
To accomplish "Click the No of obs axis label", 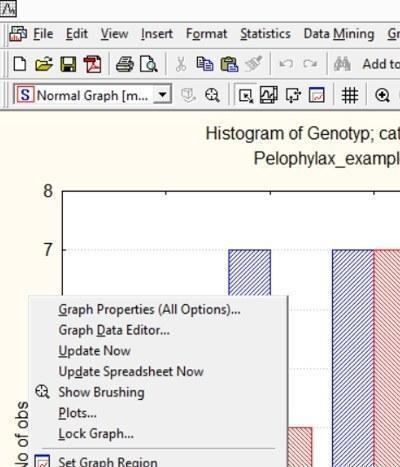I will point(22,433).
